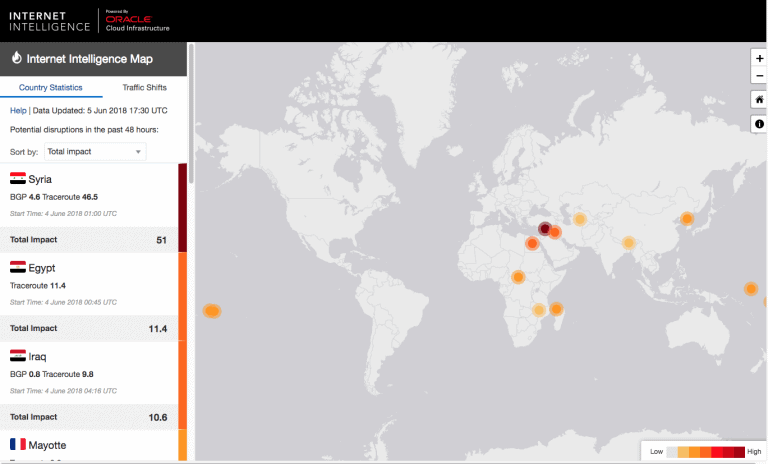Click Egypt start time 4 June 00:45 UTC
The image size is (768, 464).
(x=63, y=302)
